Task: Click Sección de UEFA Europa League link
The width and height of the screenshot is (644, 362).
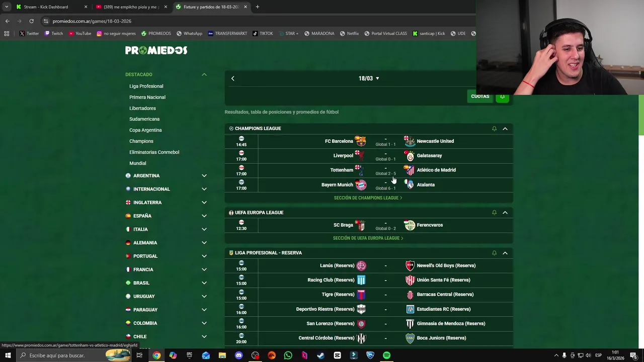Action: pos(368,238)
